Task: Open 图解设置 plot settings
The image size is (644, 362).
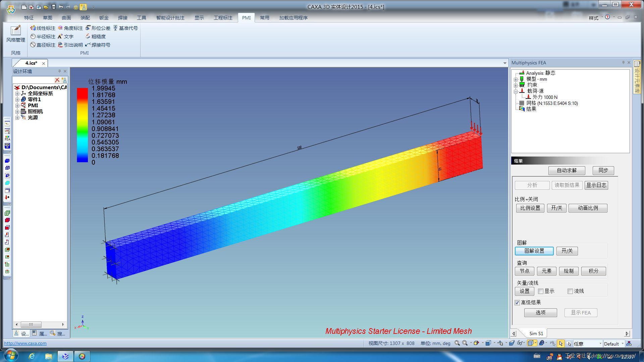Action: [x=534, y=251]
